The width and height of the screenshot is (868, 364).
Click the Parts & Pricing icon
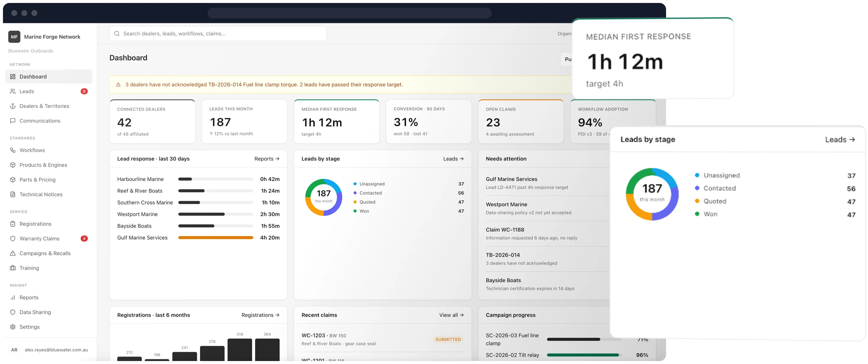tap(13, 179)
